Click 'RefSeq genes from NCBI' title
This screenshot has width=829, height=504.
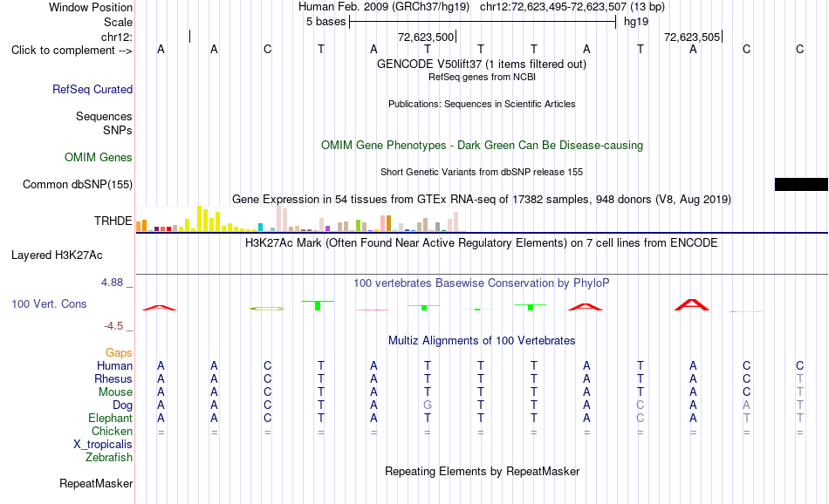(x=483, y=77)
